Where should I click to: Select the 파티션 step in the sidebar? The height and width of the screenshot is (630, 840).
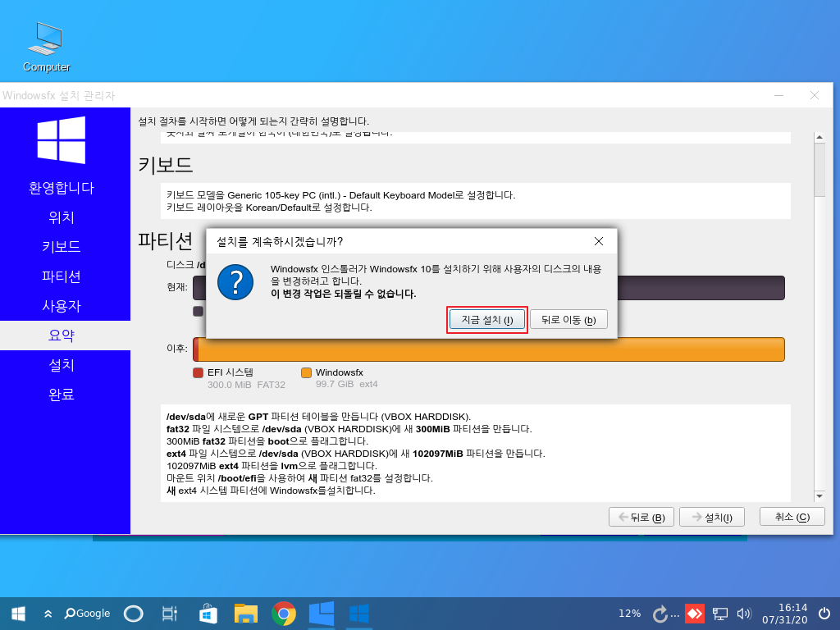[62, 276]
